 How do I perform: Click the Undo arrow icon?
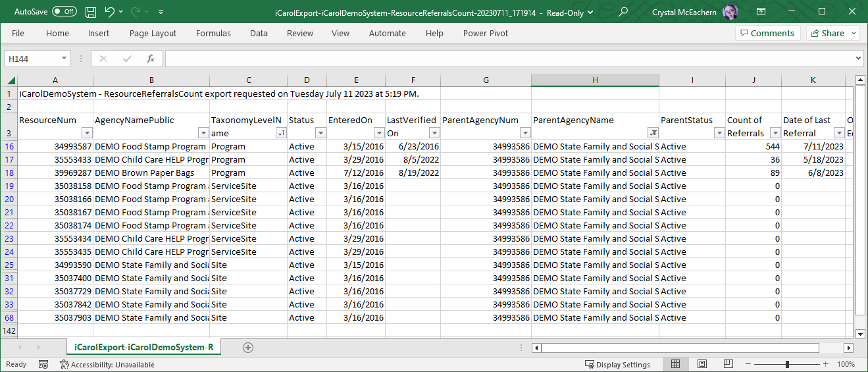109,12
